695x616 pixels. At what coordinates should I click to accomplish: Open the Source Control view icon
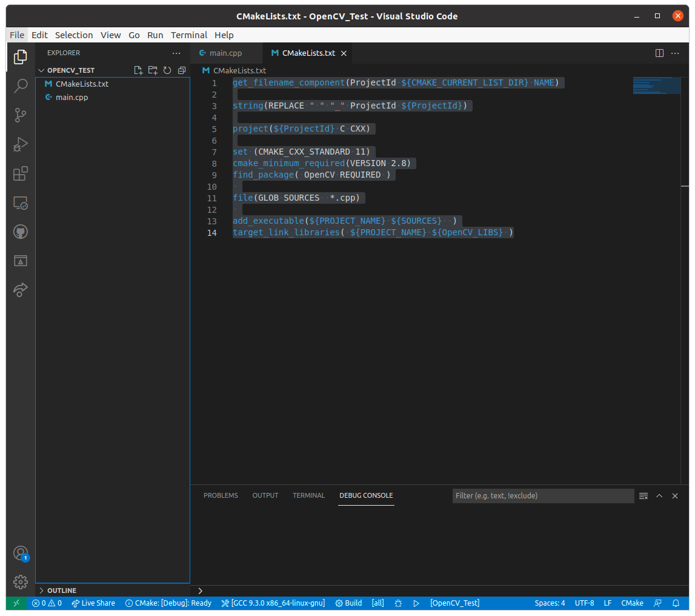click(x=21, y=115)
